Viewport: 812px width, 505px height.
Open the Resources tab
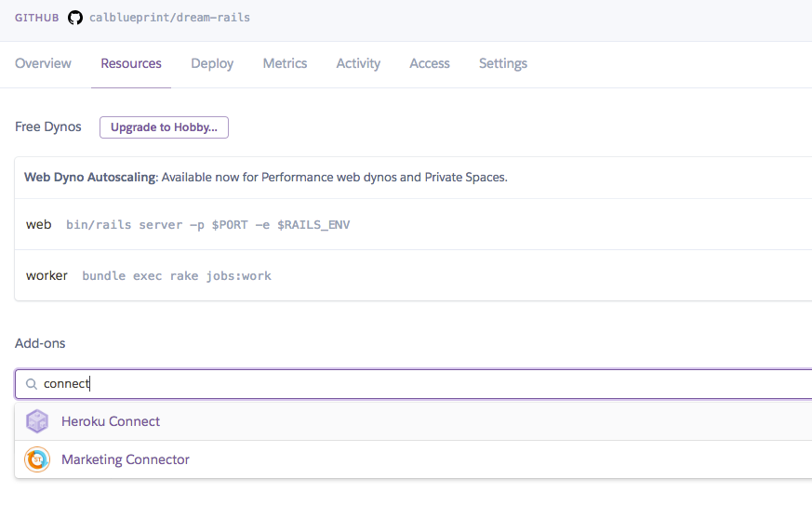pos(131,63)
